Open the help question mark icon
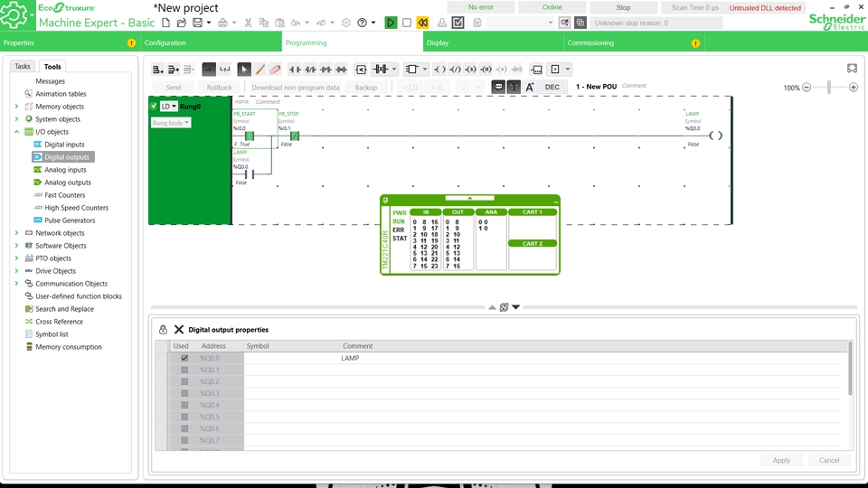 pyautogui.click(x=362, y=23)
